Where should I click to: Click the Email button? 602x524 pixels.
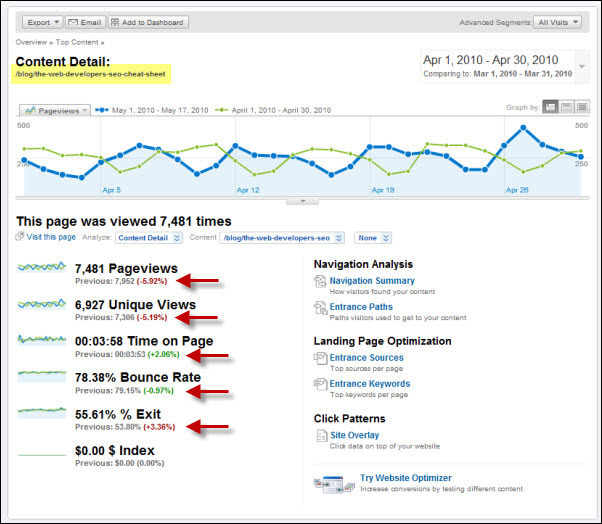tap(85, 21)
